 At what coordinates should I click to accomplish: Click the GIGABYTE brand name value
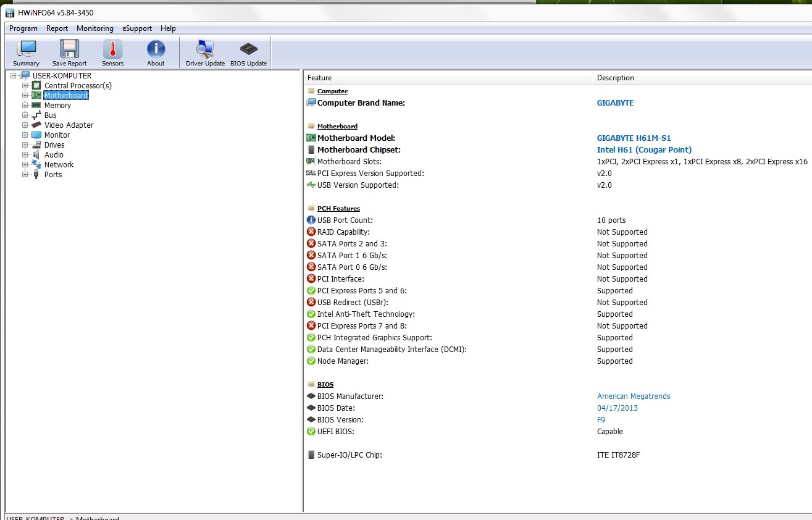tap(615, 103)
